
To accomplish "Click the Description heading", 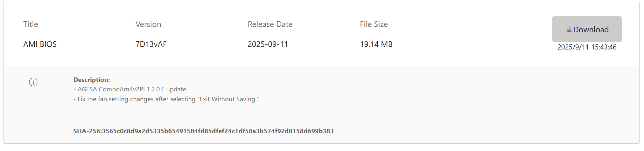I will point(92,80).
